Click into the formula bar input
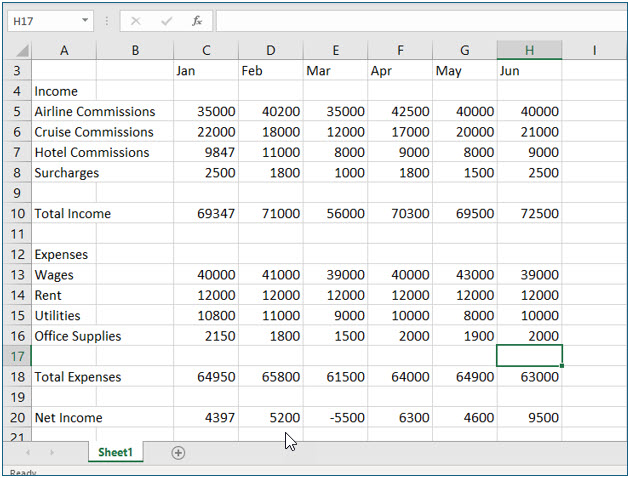The width and height of the screenshot is (628, 478). click(421, 21)
